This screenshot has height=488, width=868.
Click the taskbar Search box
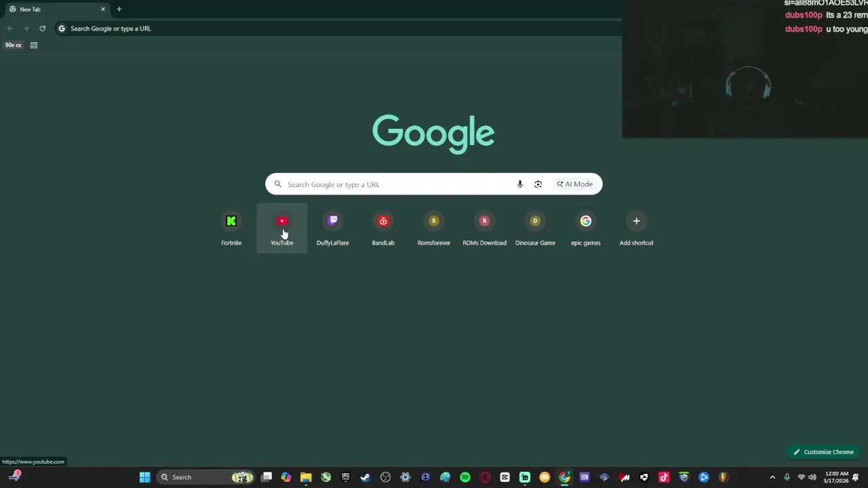[205, 477]
